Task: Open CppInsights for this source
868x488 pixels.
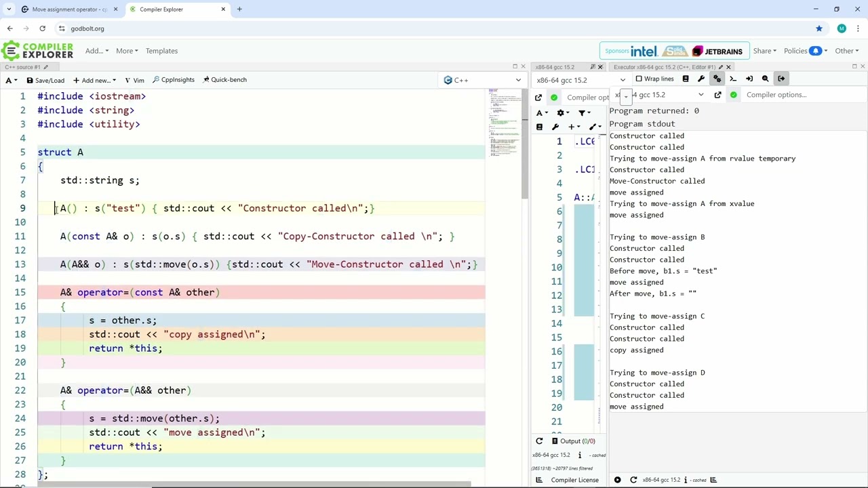Action: click(x=173, y=80)
